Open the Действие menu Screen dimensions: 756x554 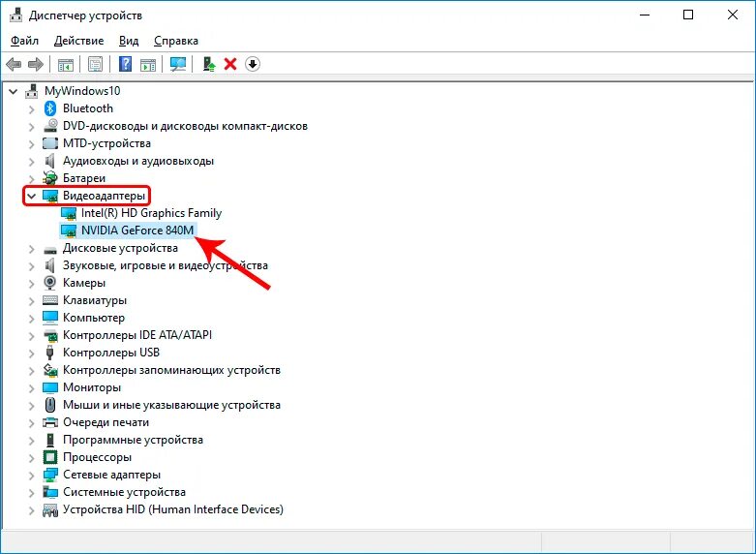[78, 41]
